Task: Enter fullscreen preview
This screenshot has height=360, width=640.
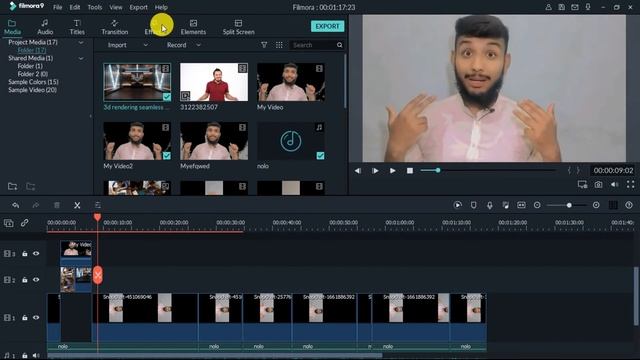Action: click(x=630, y=184)
